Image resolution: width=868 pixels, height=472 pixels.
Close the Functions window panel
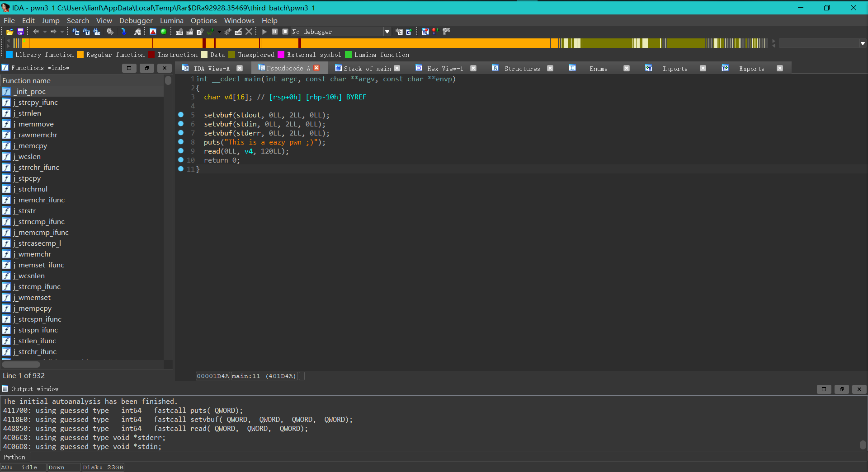point(164,68)
